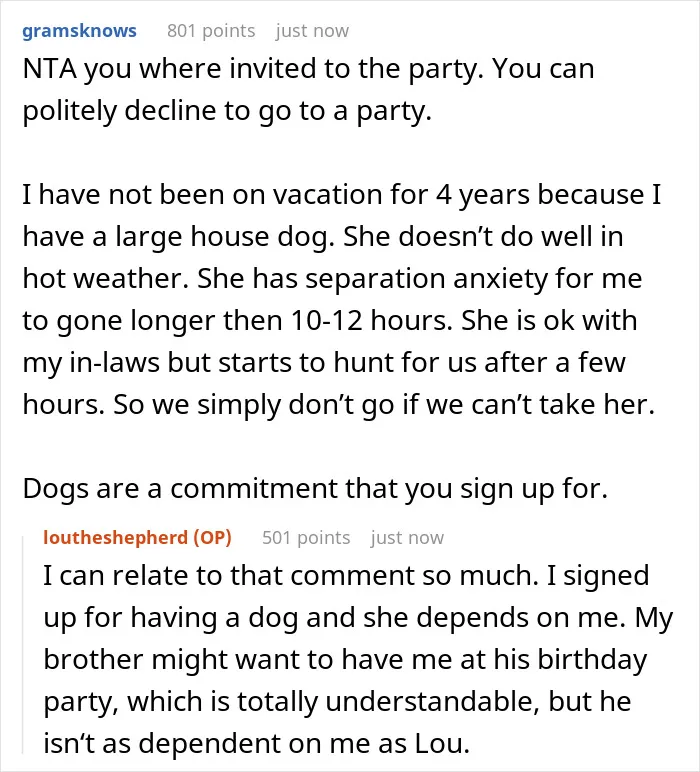Screen dimensions: 700x772
Task: Click the phrase '4 years' in comment
Action: pos(482,195)
